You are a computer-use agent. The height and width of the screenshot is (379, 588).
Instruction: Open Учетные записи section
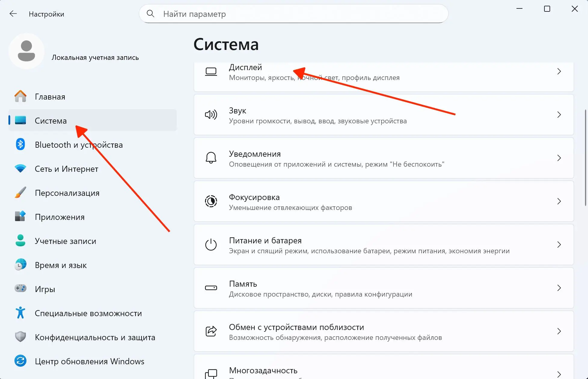[x=93, y=241]
